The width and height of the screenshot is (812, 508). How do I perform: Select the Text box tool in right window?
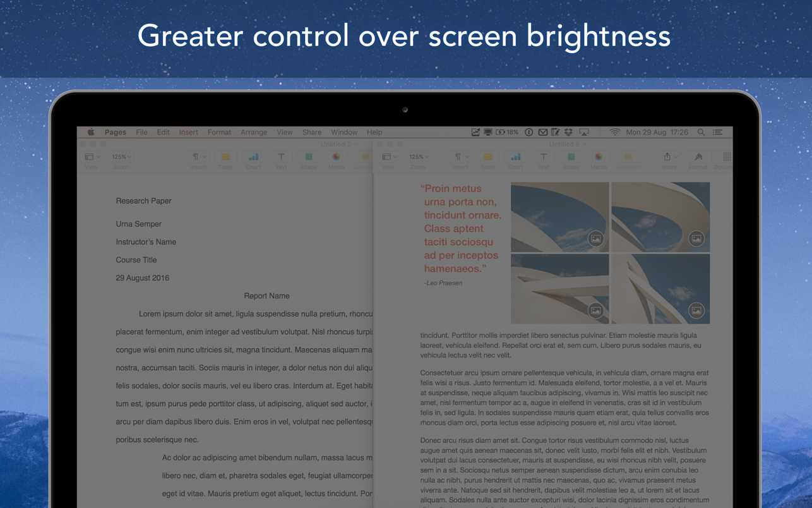[x=543, y=157]
